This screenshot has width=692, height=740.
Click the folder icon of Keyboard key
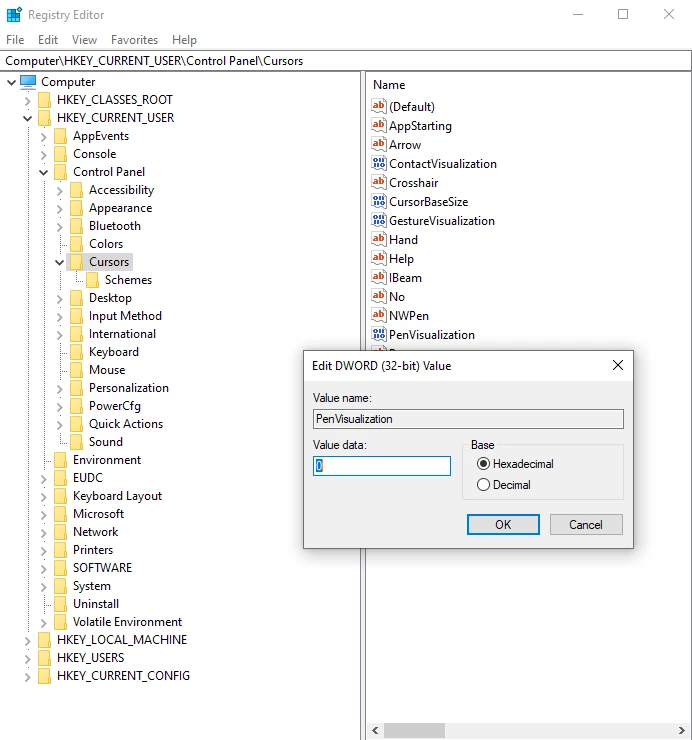pyautogui.click(x=76, y=352)
